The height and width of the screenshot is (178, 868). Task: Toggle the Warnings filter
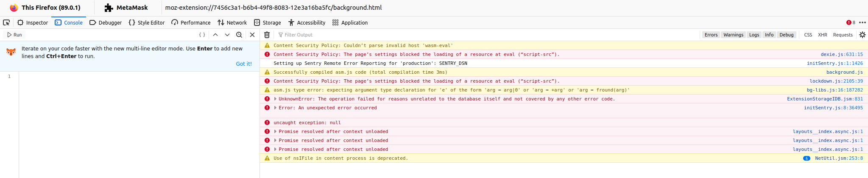(733, 35)
